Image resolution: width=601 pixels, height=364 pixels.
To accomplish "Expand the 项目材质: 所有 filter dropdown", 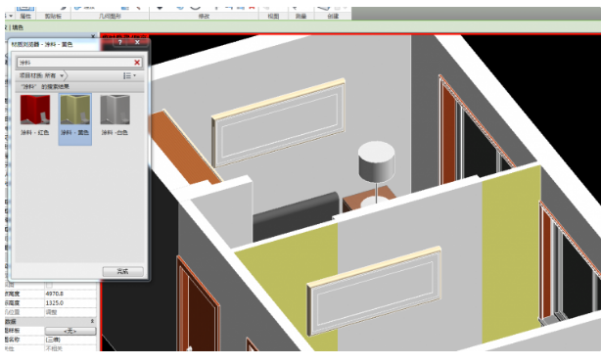I will click(x=62, y=75).
